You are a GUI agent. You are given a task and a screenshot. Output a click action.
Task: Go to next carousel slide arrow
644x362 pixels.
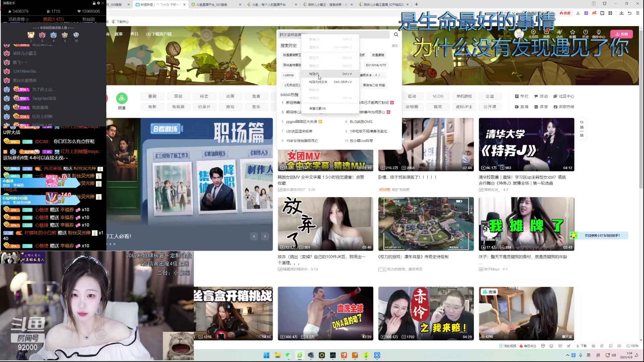[265, 236]
